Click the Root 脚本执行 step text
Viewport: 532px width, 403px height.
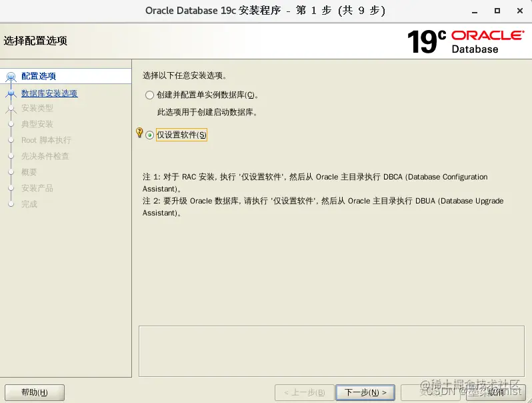(46, 140)
